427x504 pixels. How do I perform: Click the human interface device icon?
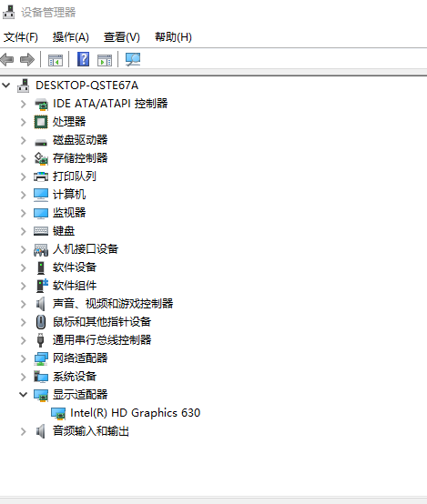pyautogui.click(x=41, y=250)
